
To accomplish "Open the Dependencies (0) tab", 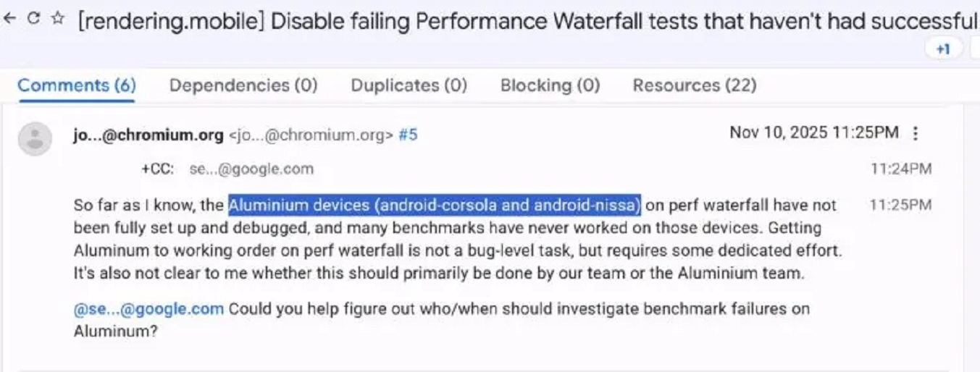I will [243, 85].
